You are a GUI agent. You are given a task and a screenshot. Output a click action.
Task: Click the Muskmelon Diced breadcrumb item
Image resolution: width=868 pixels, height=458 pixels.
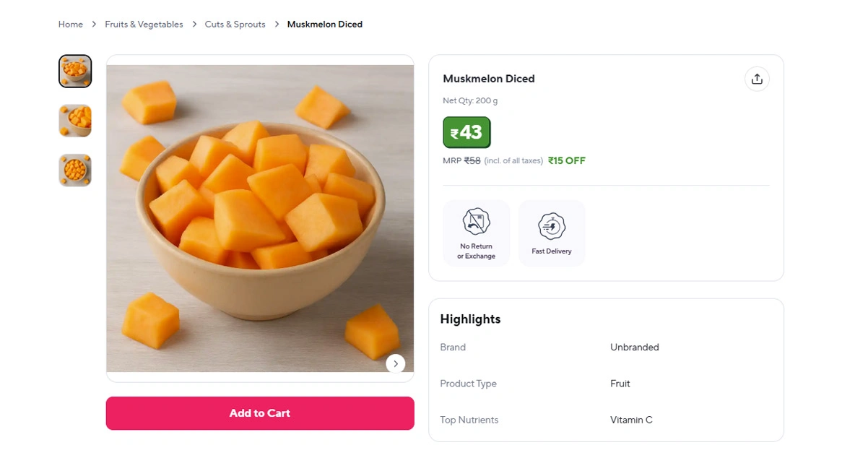pyautogui.click(x=325, y=25)
